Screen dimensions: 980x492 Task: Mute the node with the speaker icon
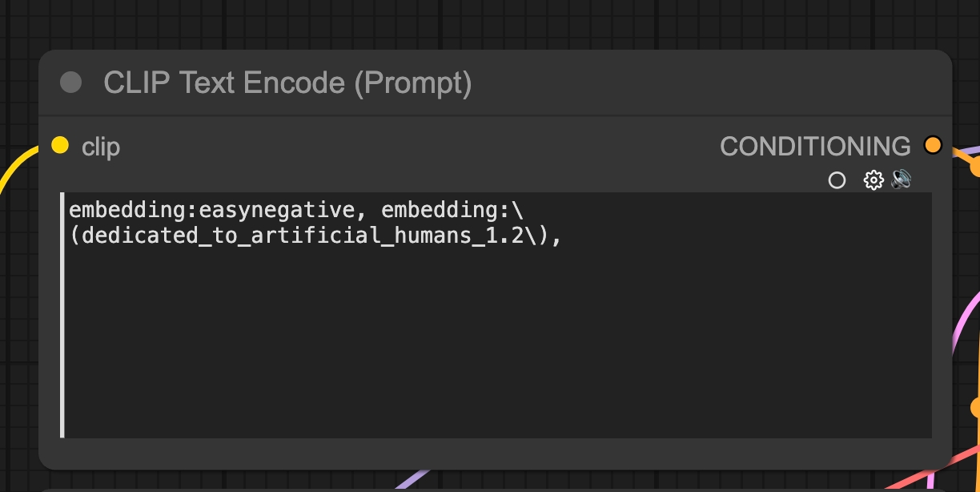pos(902,180)
